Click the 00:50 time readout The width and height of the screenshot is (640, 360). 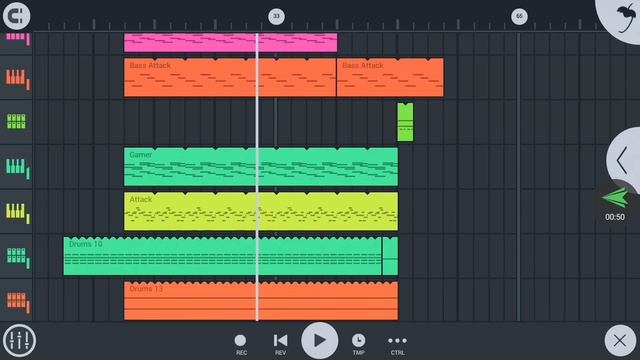615,217
